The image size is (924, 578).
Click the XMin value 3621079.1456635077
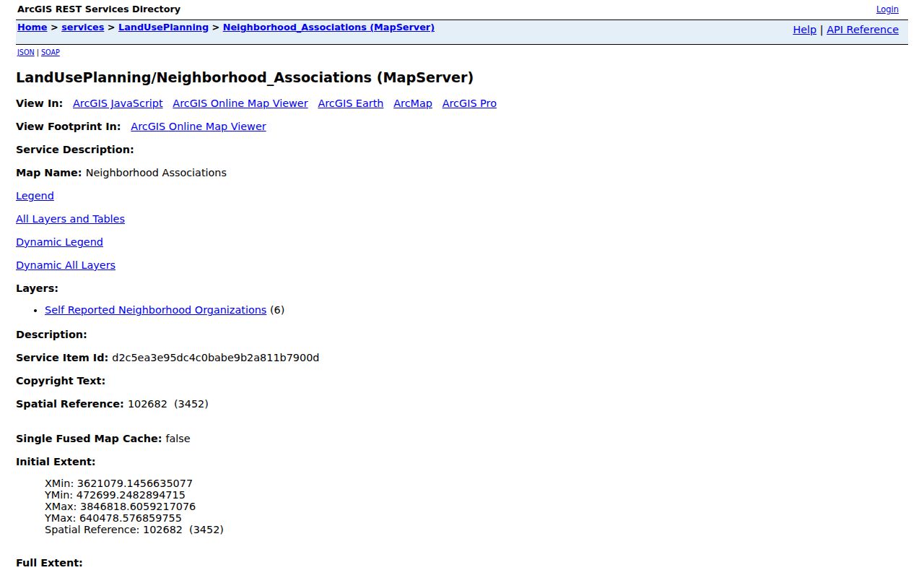[135, 483]
